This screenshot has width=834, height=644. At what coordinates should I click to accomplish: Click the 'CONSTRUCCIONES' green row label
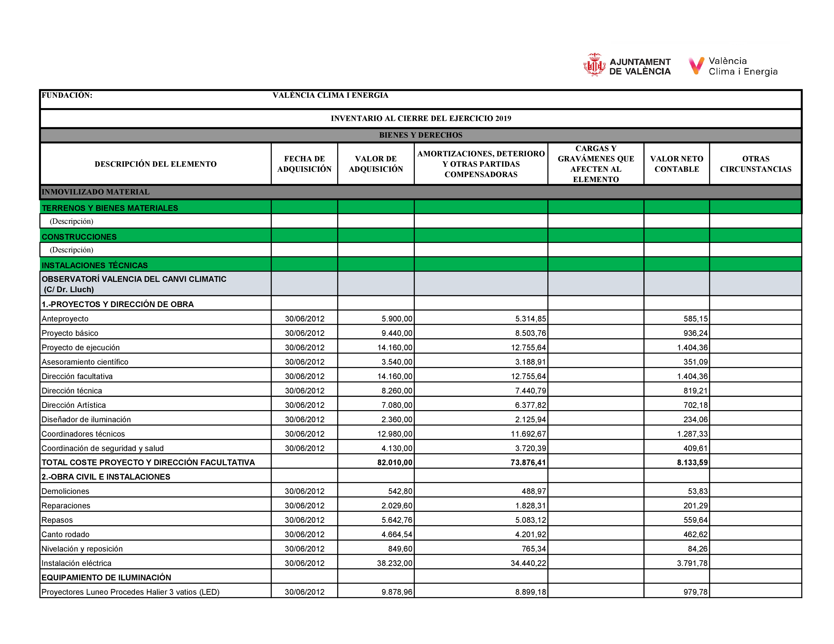79,237
